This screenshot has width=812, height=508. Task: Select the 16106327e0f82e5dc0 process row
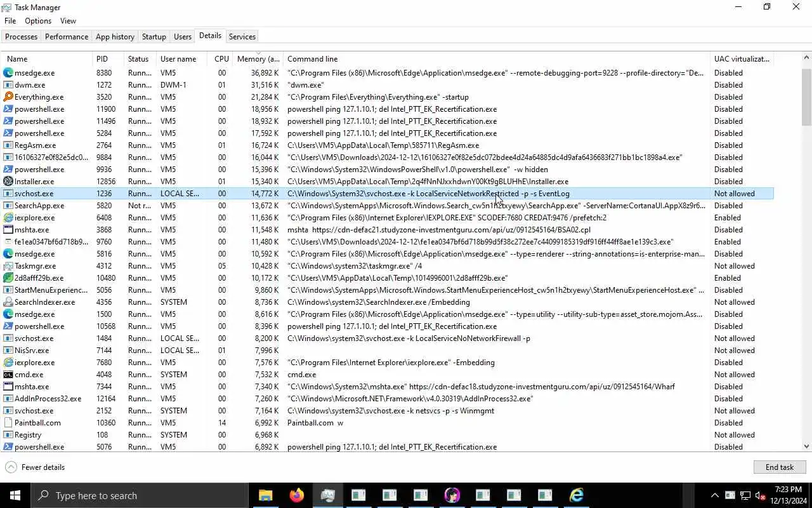(387, 157)
